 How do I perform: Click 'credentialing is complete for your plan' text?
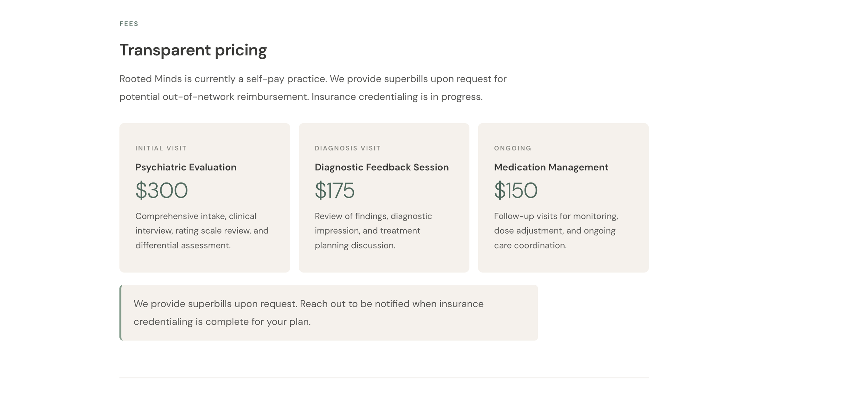[222, 321]
